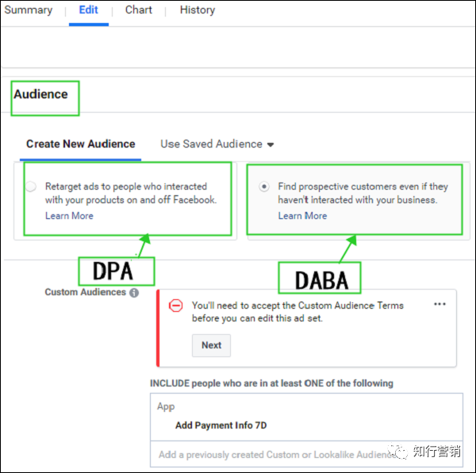
Task: Open the three-dot menu on the warning
Action: [x=440, y=304]
